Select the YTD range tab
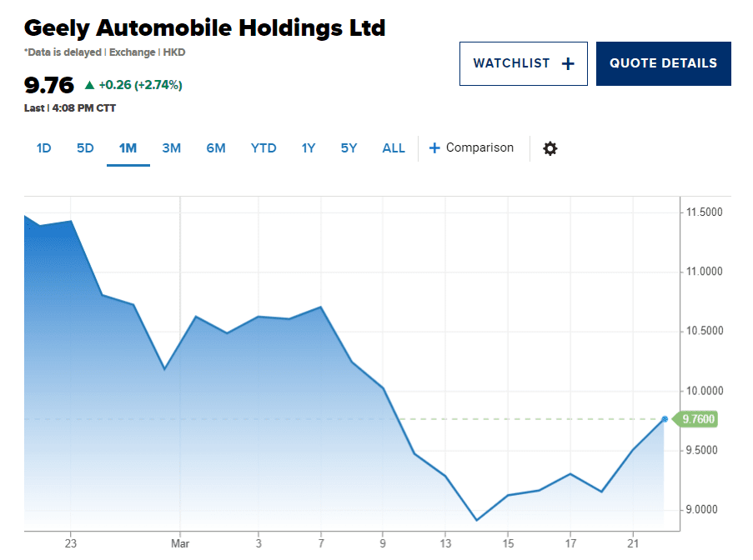Image resolution: width=753 pixels, height=560 pixels. tap(264, 148)
